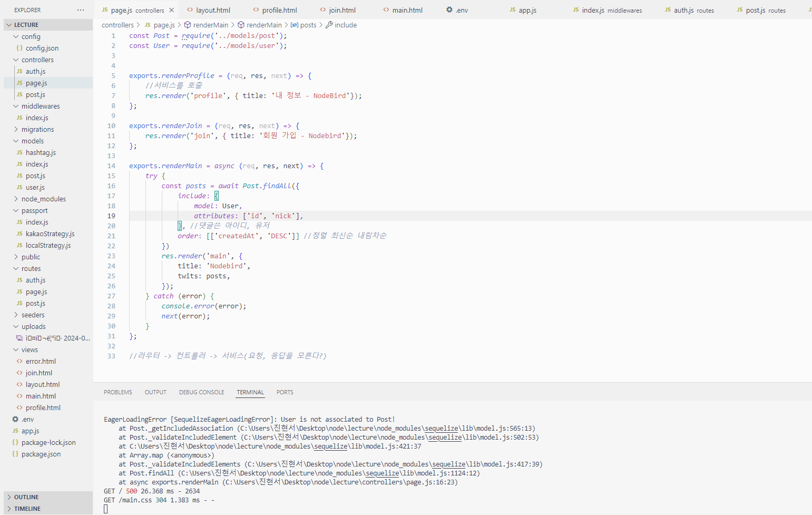Collapse the passport folder

[x=16, y=210]
